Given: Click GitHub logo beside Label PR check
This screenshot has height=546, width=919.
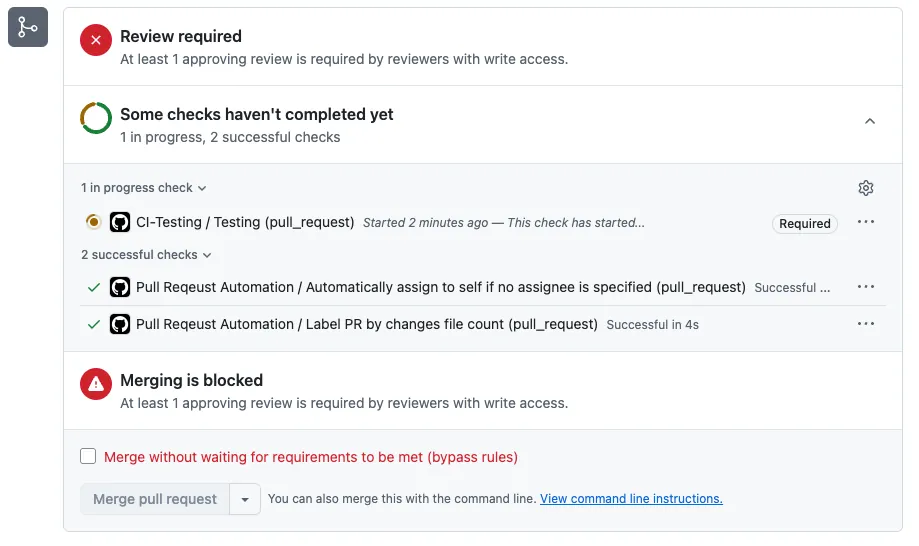Looking at the screenshot, I should point(120,324).
